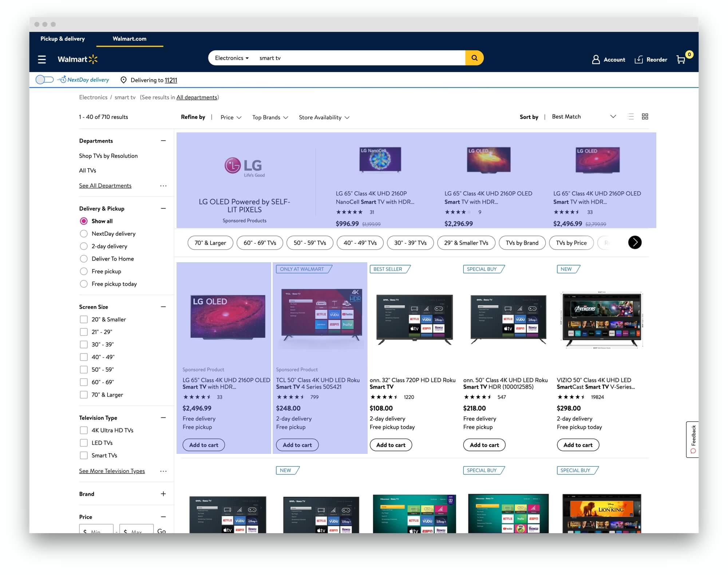Collapse the Television Type section
This screenshot has width=728, height=575.
[x=163, y=418]
